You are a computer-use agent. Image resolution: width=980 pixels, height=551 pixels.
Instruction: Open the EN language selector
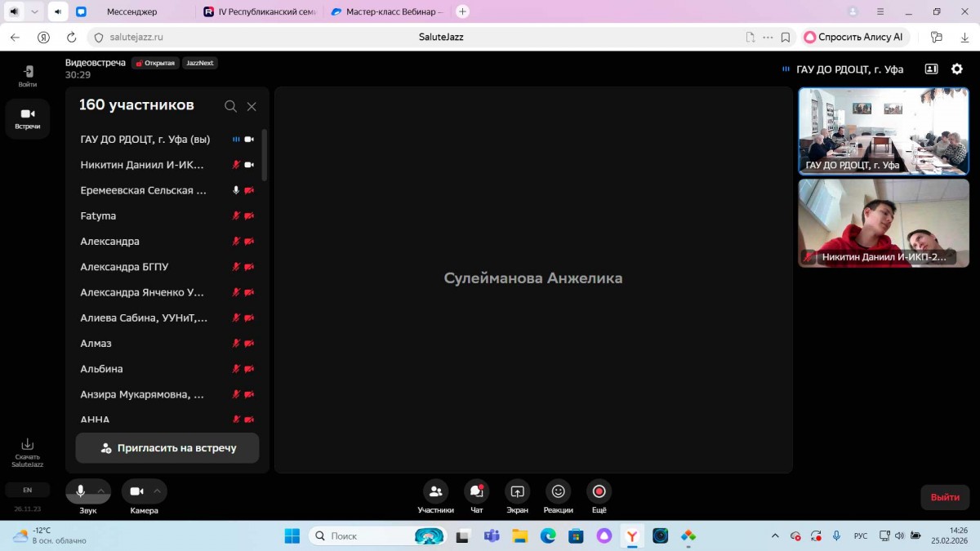click(27, 490)
